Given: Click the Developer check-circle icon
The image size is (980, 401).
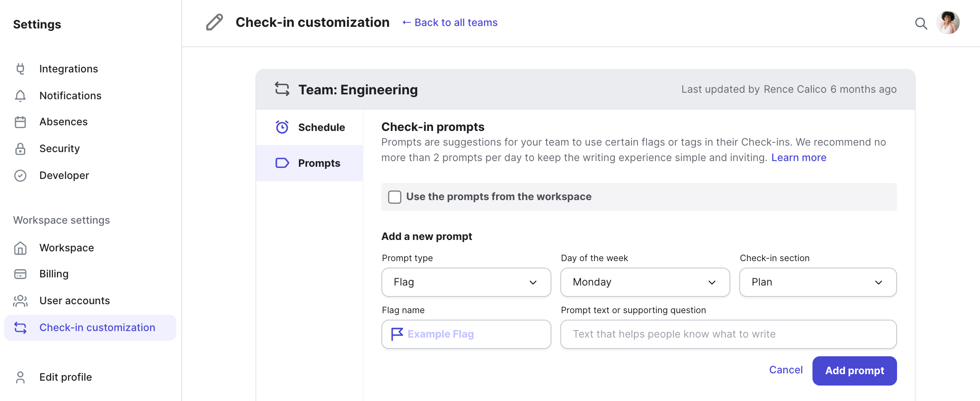Looking at the screenshot, I should click(x=20, y=176).
